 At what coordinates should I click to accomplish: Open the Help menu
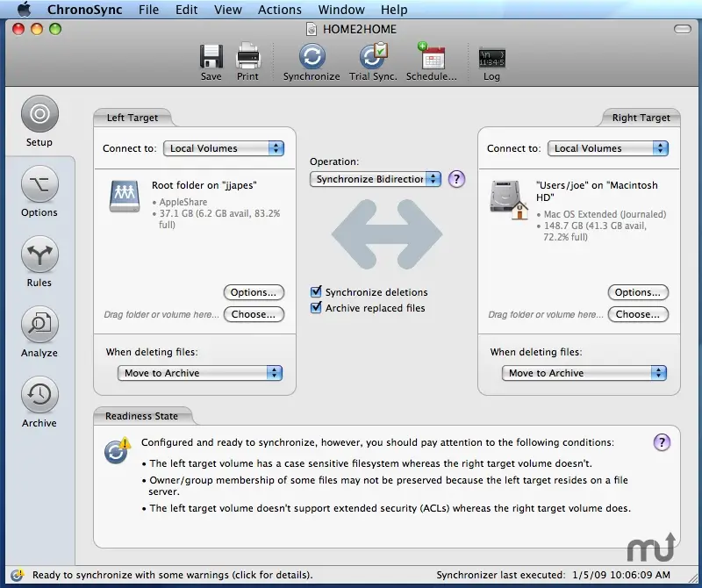[x=394, y=10]
